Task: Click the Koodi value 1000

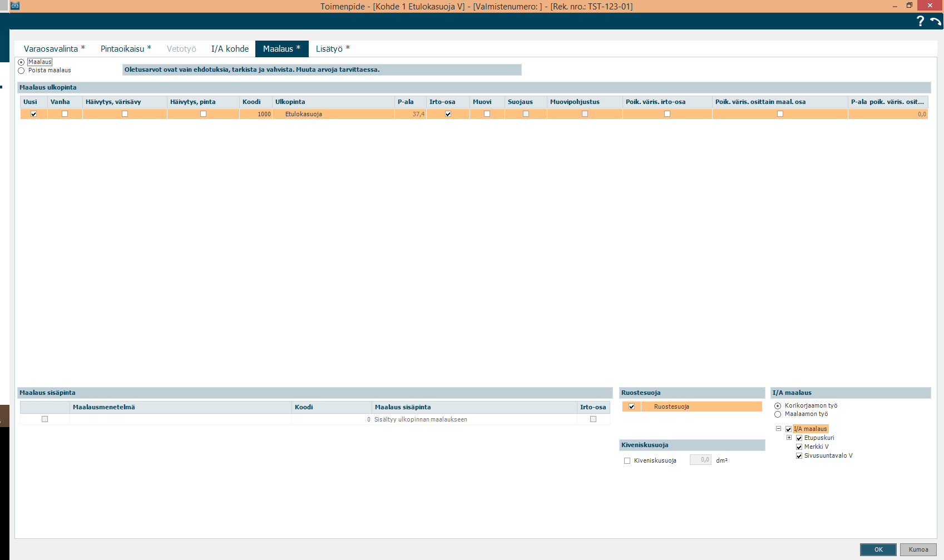Action: click(256, 114)
